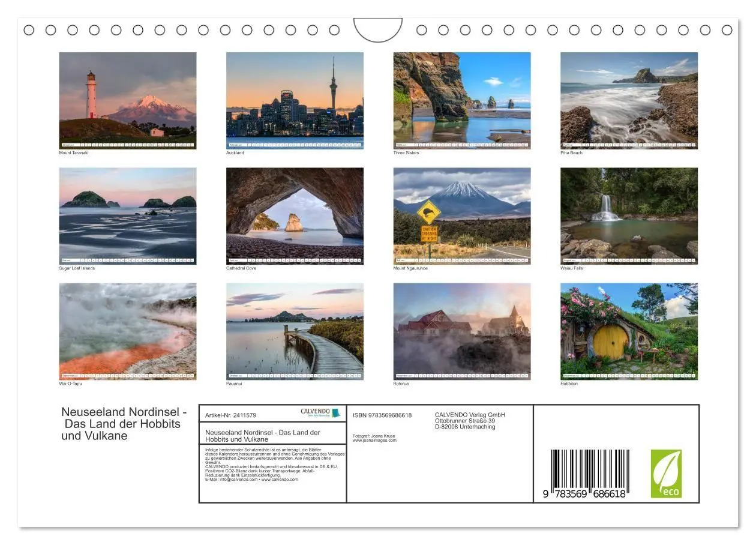Click the 'Auckland' caption
This screenshot has width=756, height=545.
tap(235, 153)
